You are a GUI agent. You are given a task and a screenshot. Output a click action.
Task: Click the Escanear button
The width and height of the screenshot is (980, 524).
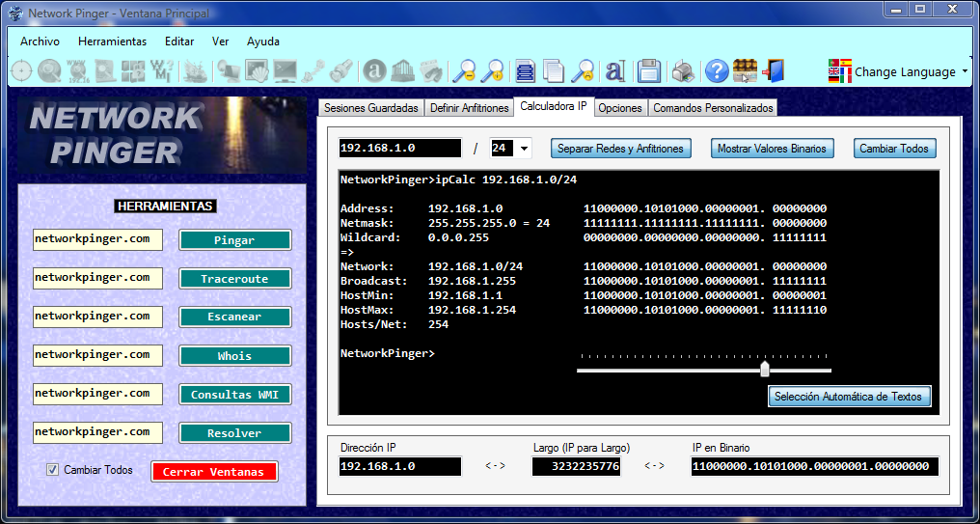point(235,317)
